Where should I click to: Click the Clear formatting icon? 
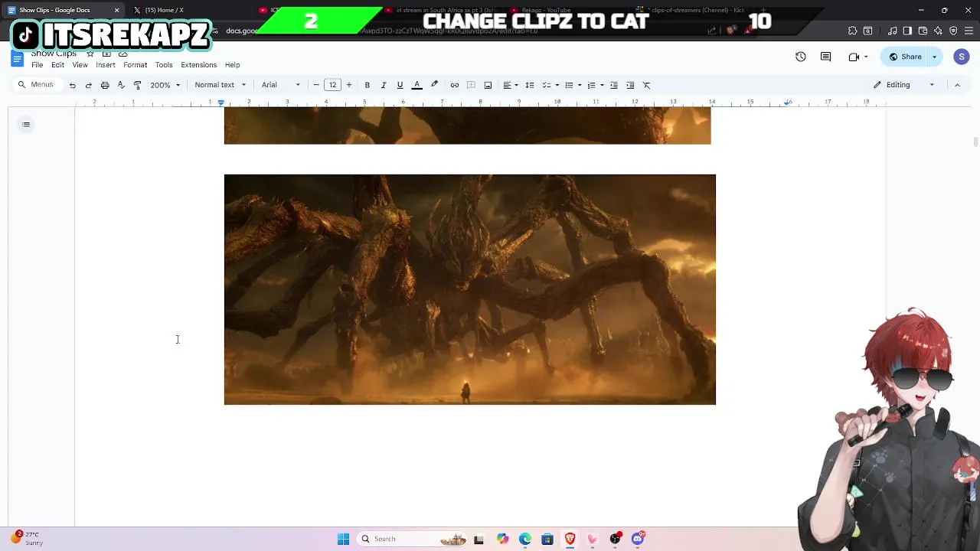[647, 85]
